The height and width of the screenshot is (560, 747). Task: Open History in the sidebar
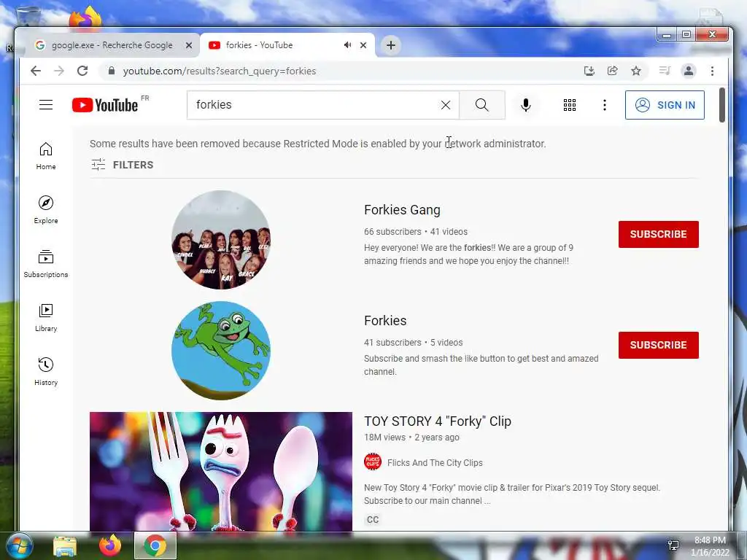tap(46, 372)
